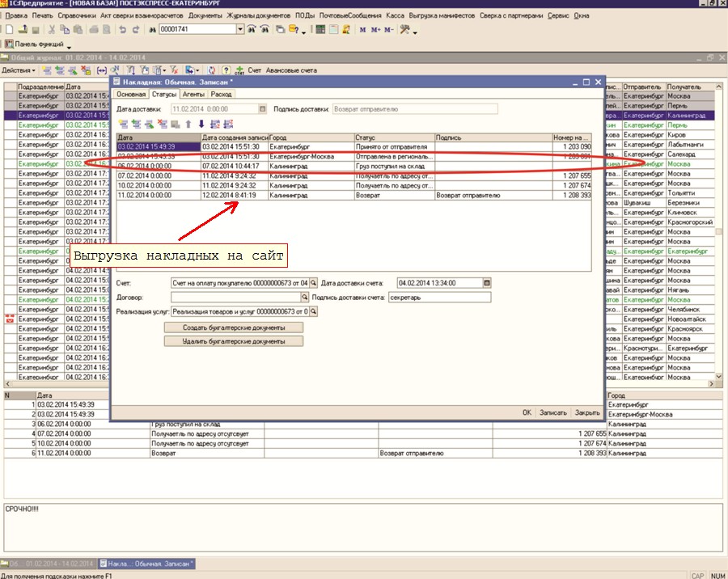728x579 pixels.
Task: Open the calculator-table icon in main toolbar
Action: point(320,29)
